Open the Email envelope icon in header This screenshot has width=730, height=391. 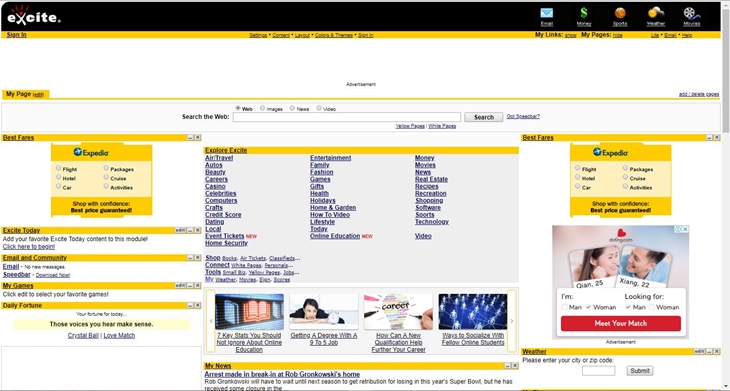(547, 13)
